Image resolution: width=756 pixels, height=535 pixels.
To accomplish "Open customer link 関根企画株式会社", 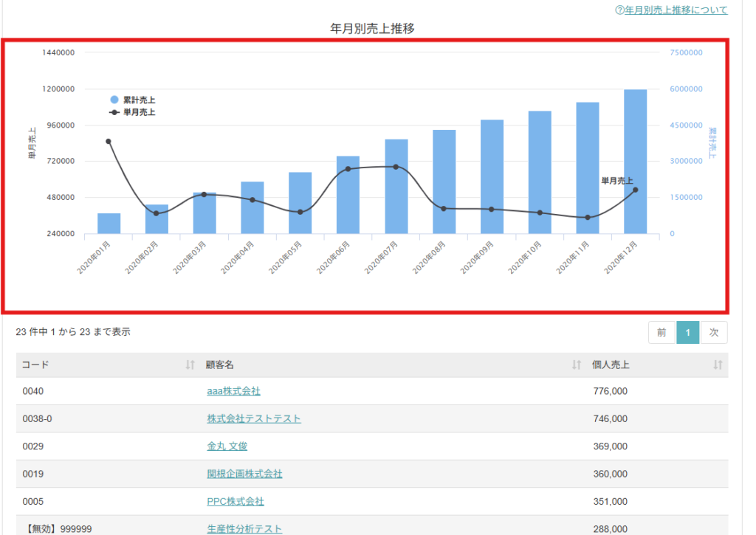I will pyautogui.click(x=244, y=474).
